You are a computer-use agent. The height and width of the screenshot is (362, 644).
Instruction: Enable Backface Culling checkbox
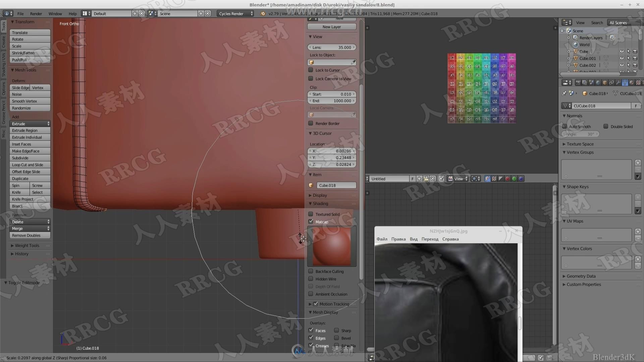(311, 271)
